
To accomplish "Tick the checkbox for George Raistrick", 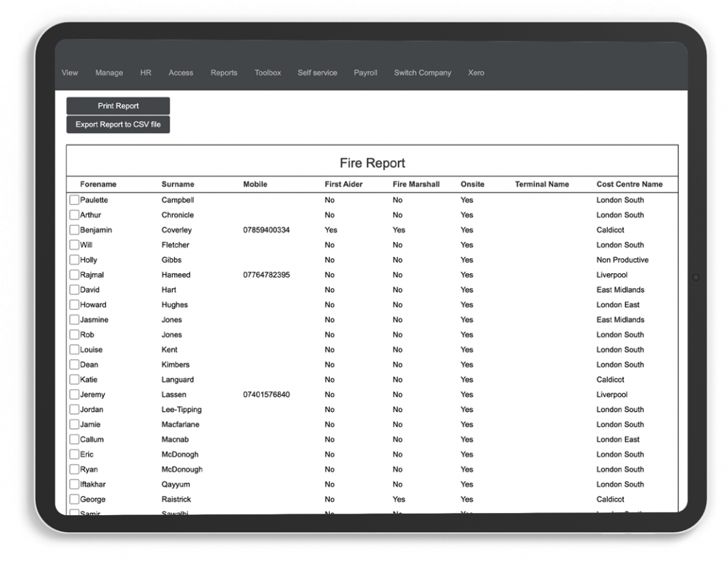I will 74,499.
